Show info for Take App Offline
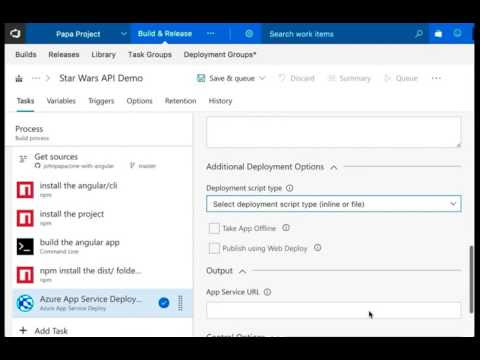Image resolution: width=480 pixels, height=360 pixels. tap(286, 228)
